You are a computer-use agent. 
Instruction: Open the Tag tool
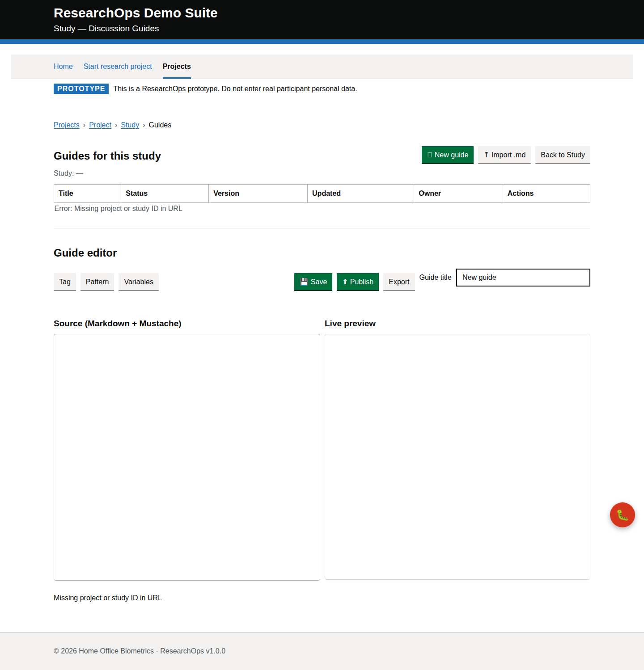click(65, 282)
